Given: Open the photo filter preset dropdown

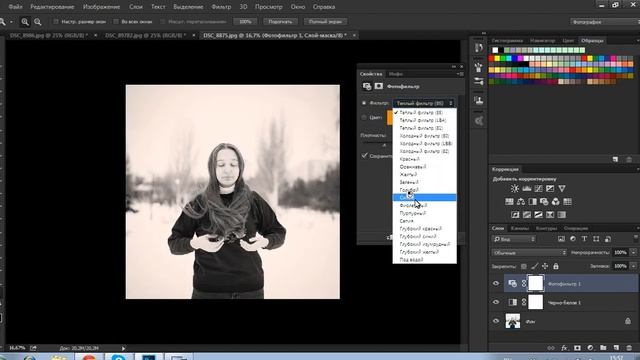Looking at the screenshot, I should 424,103.
